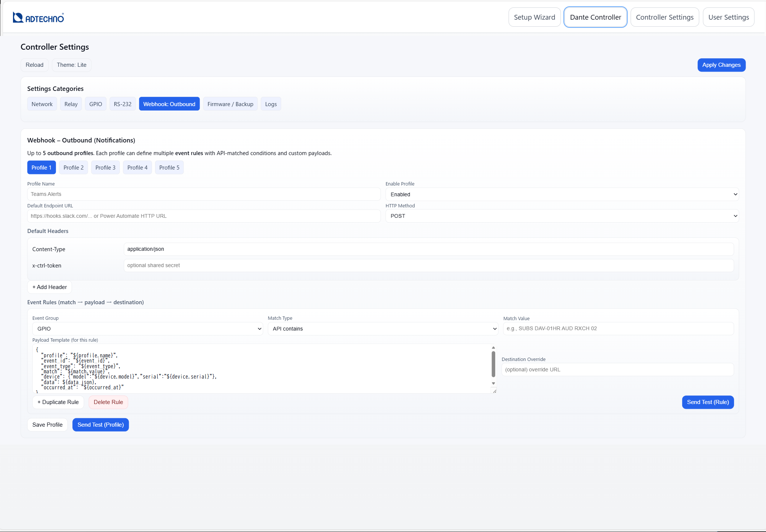
Task: Open the Enable Profile dropdown
Action: (x=562, y=194)
